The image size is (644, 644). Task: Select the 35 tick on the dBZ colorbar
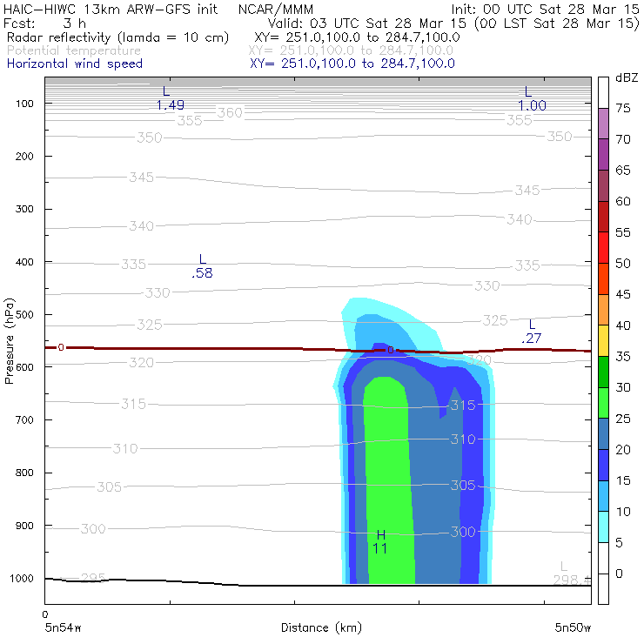click(x=623, y=357)
